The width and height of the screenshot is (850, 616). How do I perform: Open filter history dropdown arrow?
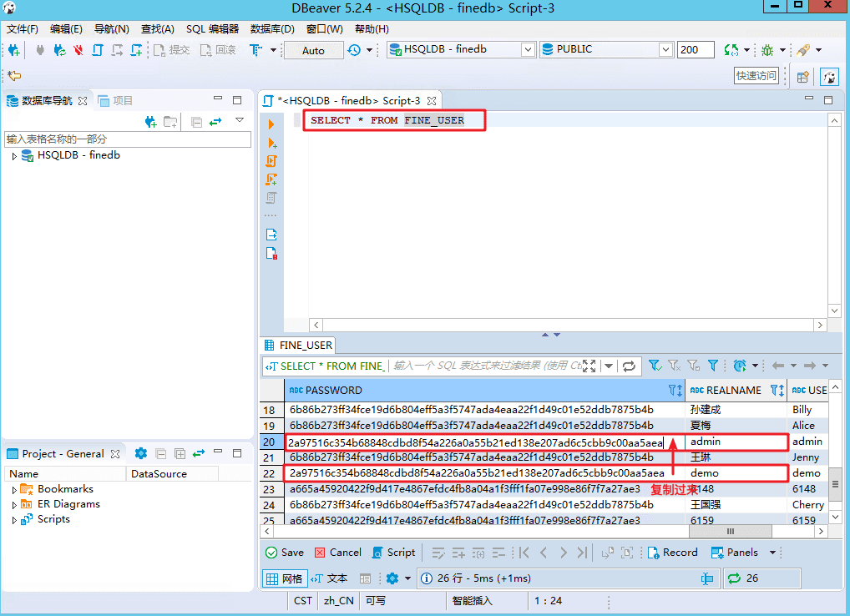609,366
